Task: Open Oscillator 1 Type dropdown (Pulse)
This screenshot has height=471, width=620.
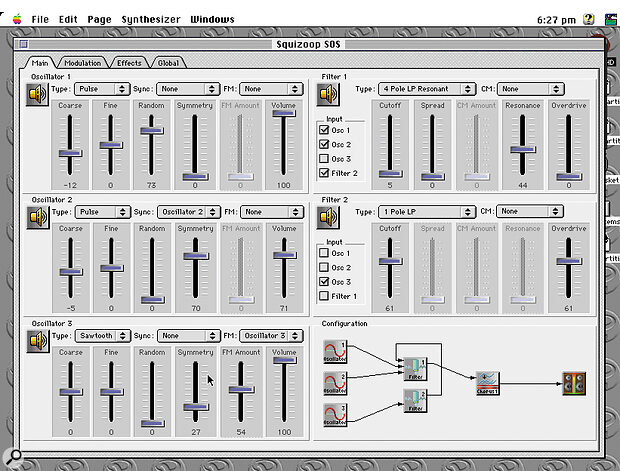Action: point(102,89)
